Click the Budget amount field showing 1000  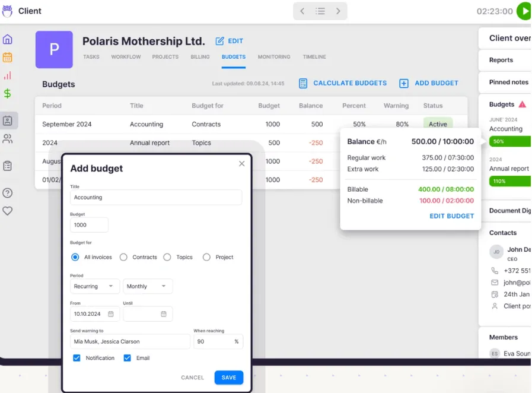pyautogui.click(x=89, y=225)
